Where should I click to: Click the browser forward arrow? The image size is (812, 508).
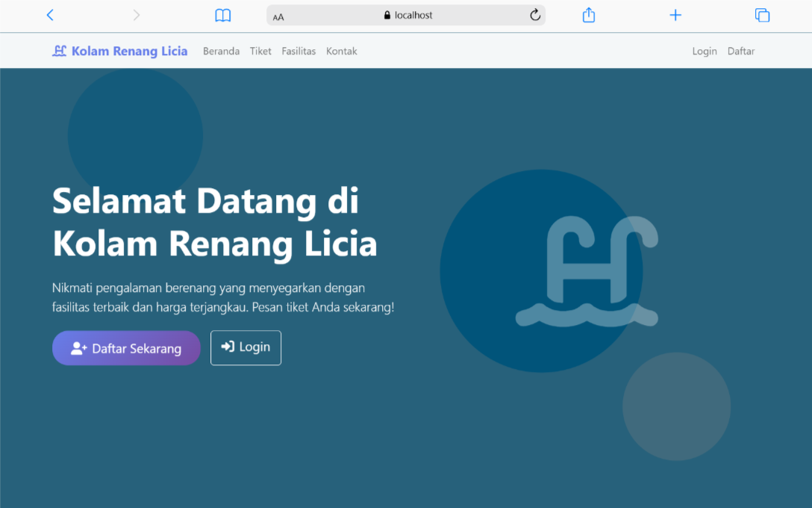[136, 15]
